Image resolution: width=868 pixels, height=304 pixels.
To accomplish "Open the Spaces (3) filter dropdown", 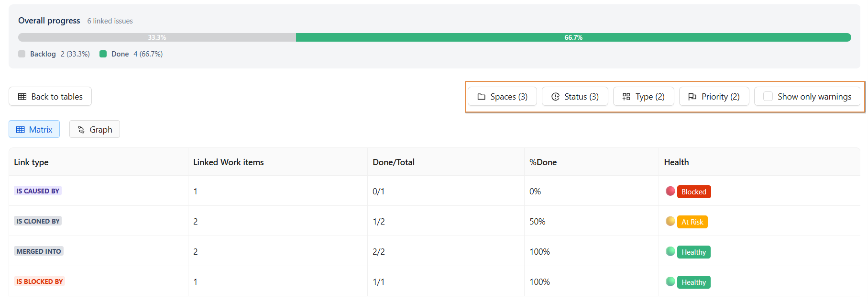I will coord(502,97).
